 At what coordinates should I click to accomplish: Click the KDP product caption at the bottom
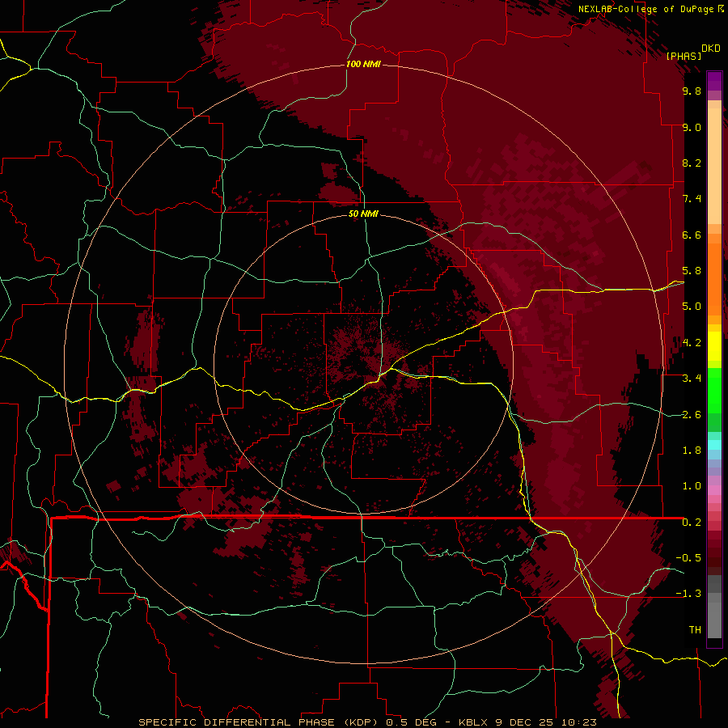[x=367, y=722]
